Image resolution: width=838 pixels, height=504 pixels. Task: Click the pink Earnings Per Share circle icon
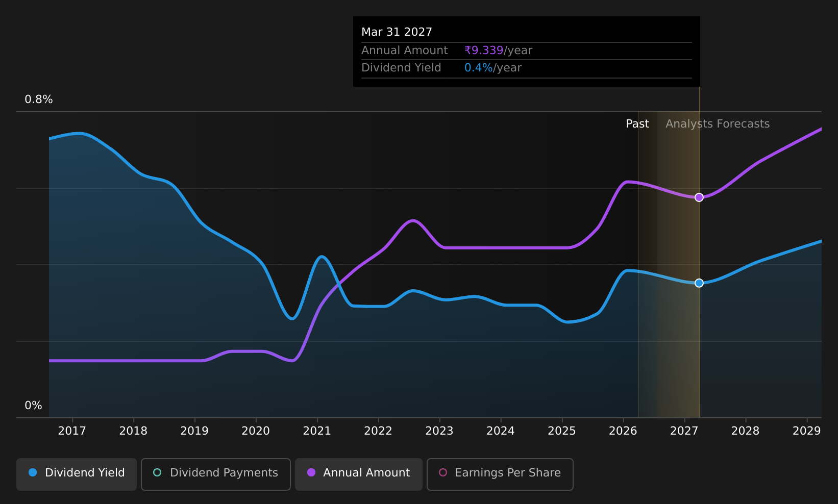pyautogui.click(x=443, y=472)
